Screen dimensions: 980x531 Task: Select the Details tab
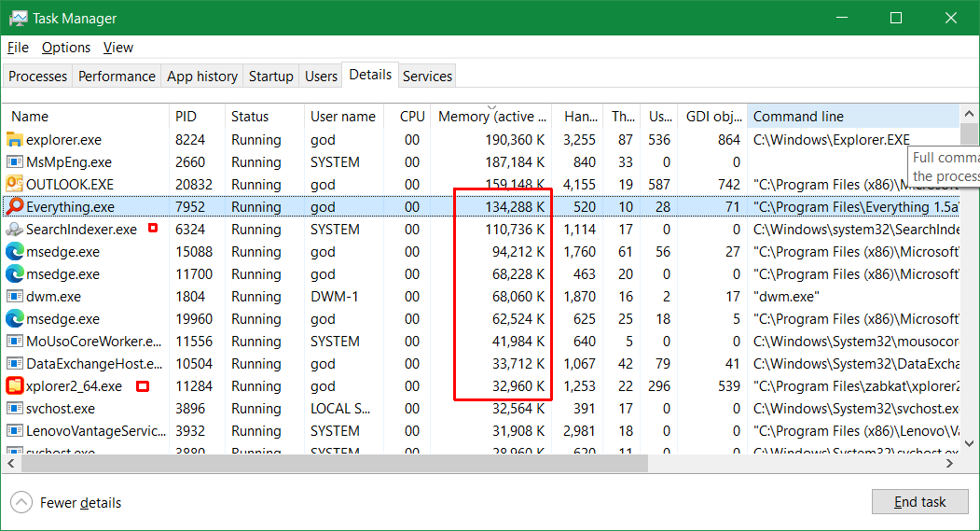point(370,75)
